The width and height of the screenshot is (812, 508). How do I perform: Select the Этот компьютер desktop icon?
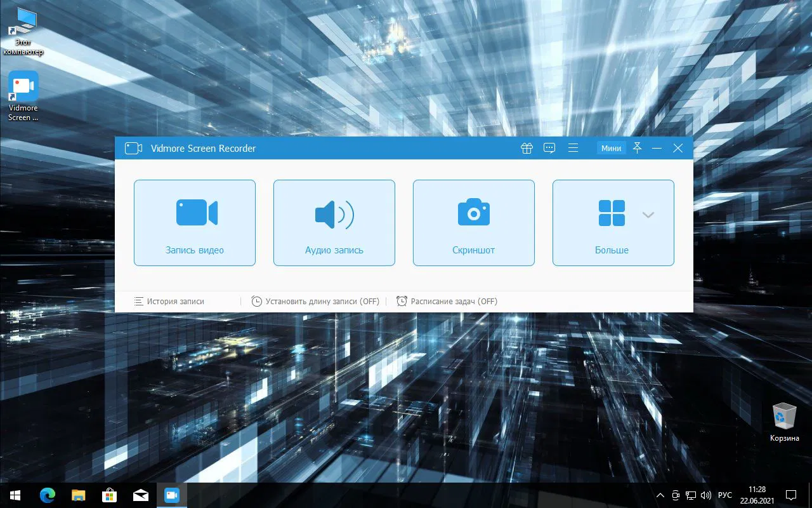[x=23, y=32]
